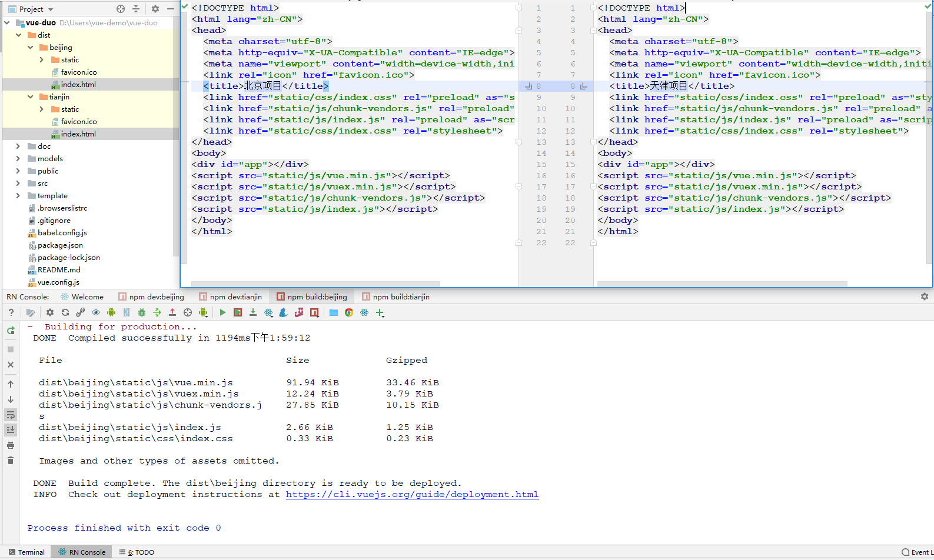Screen dimensions: 934x560
Task: Click right diff pane horizontal scrollbar
Action: click(x=722, y=284)
